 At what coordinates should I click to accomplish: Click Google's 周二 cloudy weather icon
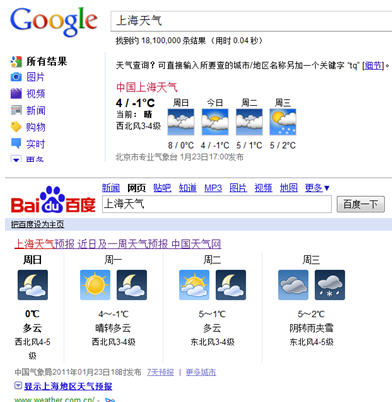[249, 122]
